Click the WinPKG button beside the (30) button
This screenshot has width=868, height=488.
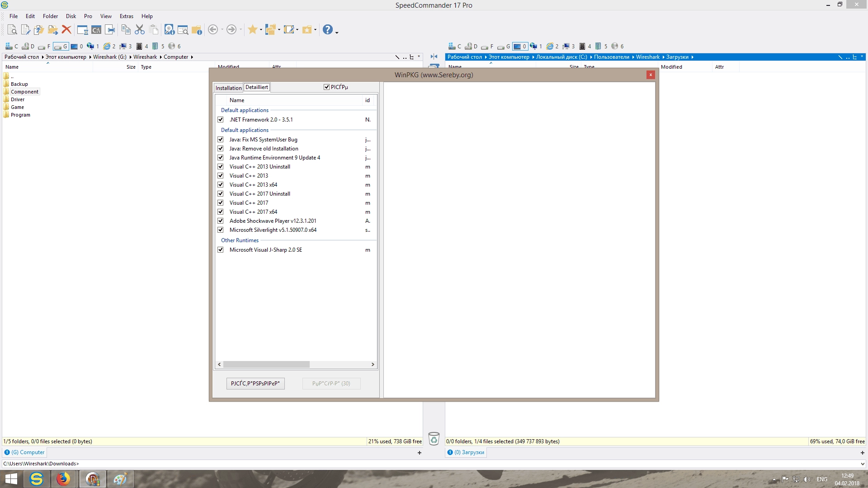pos(255,384)
